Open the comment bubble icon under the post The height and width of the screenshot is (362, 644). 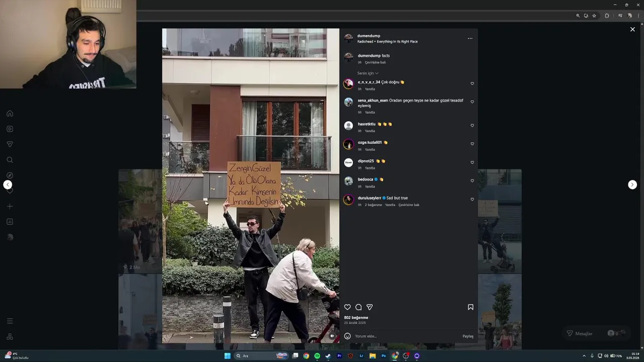click(x=358, y=307)
